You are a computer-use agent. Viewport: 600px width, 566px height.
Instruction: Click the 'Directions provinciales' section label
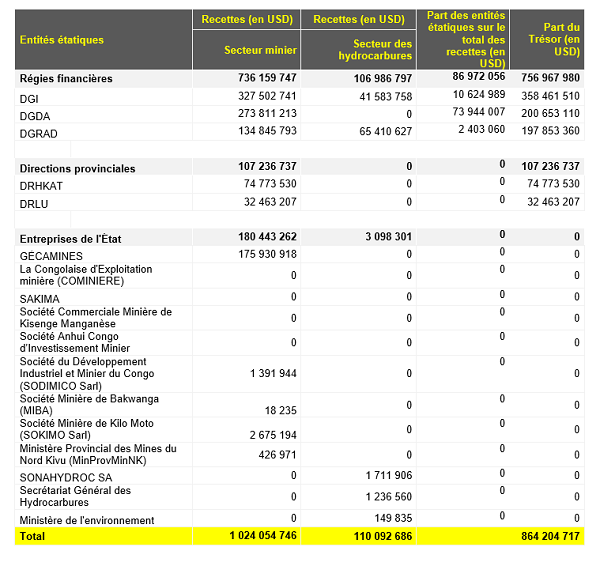(x=77, y=168)
